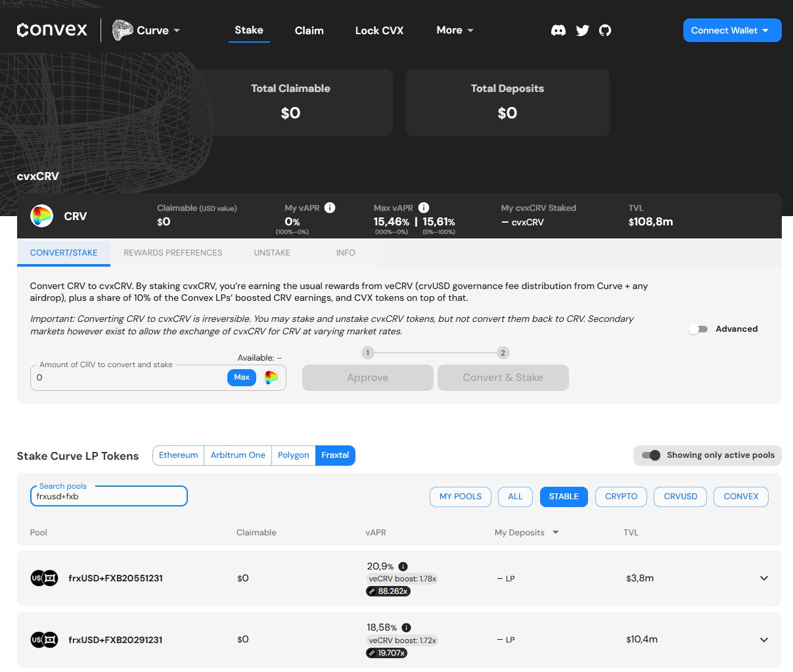Click the veCRV boost: 1.72x label
Image resolution: width=793 pixels, height=672 pixels.
pos(402,640)
